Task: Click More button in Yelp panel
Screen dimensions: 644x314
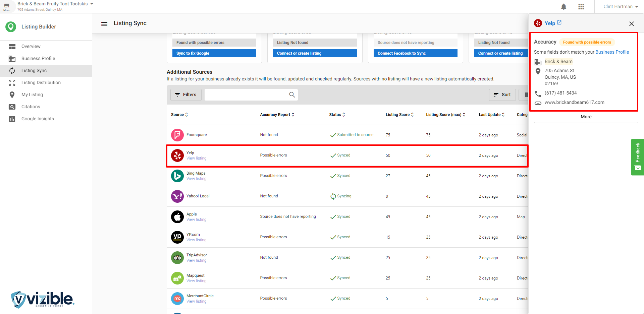Action: click(x=586, y=117)
